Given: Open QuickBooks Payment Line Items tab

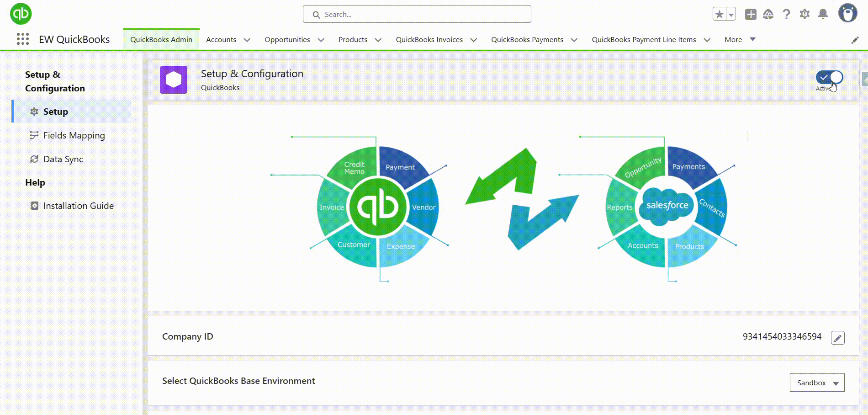Looking at the screenshot, I should 644,40.
